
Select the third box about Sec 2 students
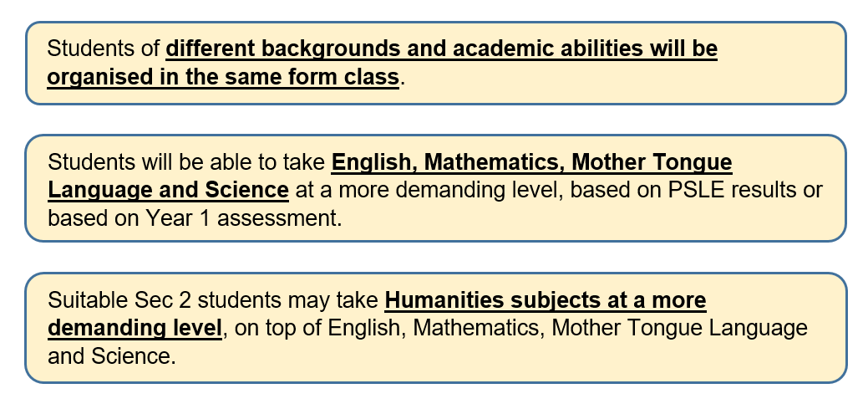[435, 328]
